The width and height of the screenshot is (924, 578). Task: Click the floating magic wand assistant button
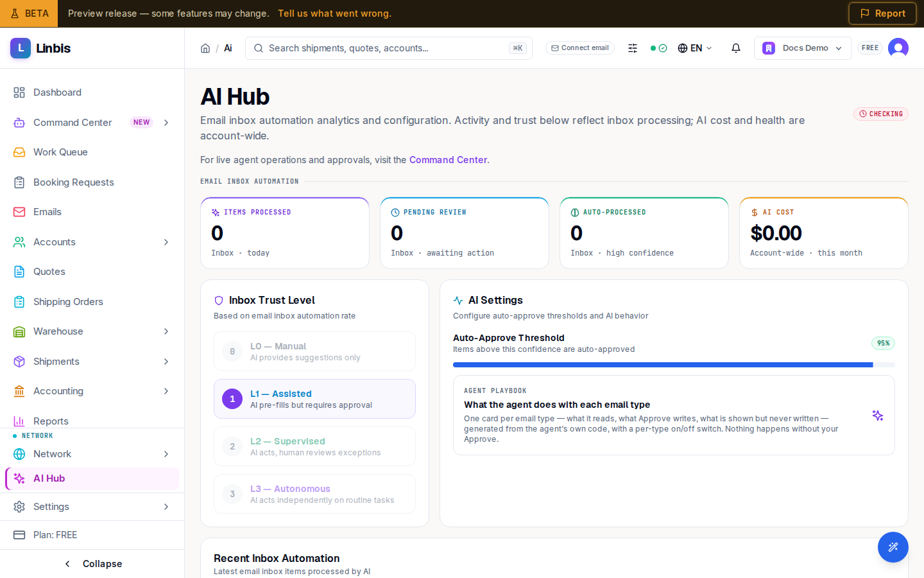coord(893,547)
